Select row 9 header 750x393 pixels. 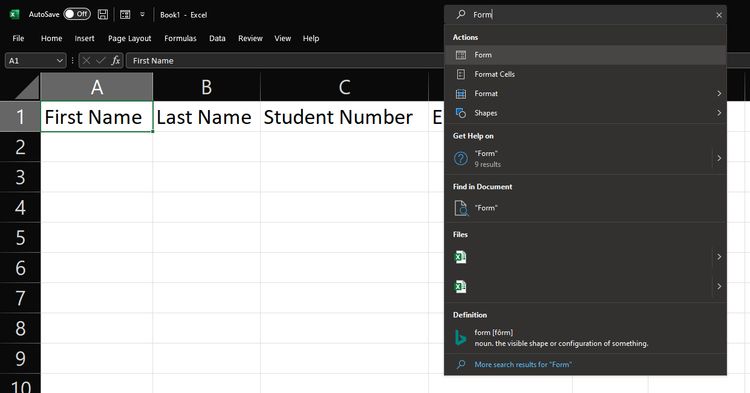coord(20,358)
